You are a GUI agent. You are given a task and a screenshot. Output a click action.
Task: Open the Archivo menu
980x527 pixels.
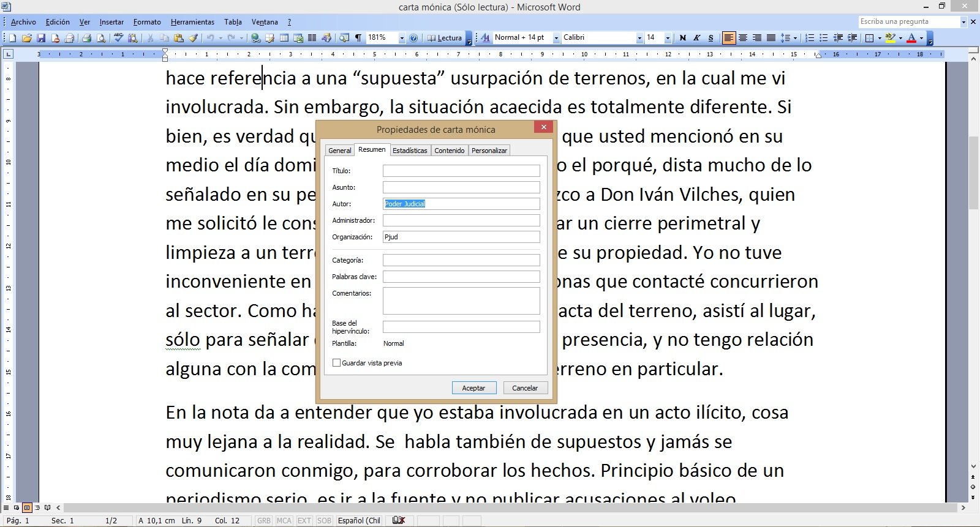[x=23, y=22]
